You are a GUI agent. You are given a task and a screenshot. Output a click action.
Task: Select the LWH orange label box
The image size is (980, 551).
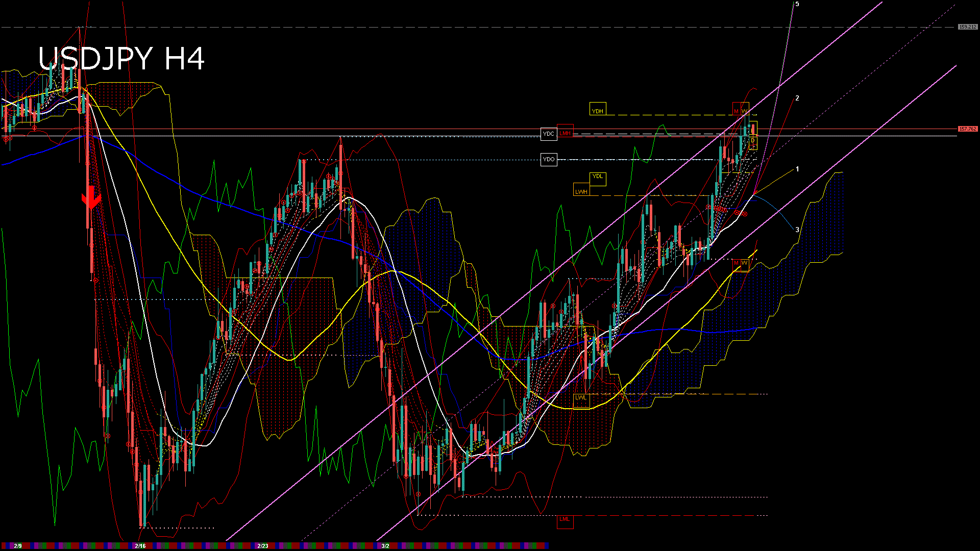pyautogui.click(x=581, y=191)
